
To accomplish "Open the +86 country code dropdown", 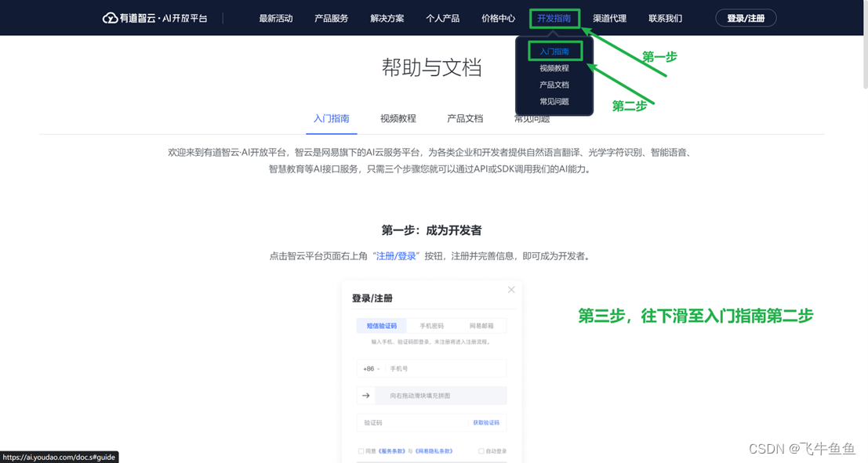I will click(x=371, y=368).
